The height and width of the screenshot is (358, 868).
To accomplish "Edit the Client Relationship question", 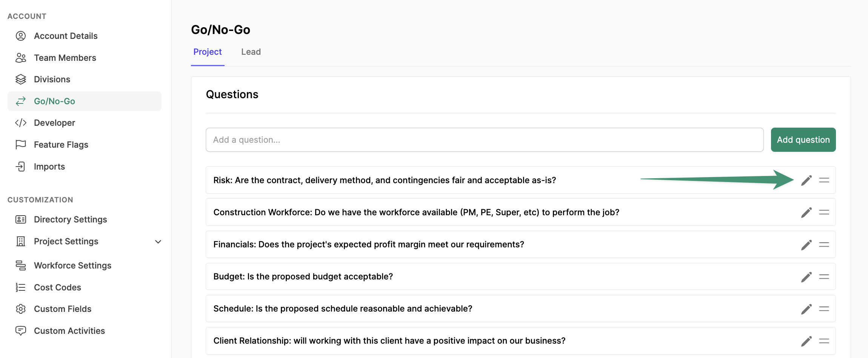I will pos(806,341).
